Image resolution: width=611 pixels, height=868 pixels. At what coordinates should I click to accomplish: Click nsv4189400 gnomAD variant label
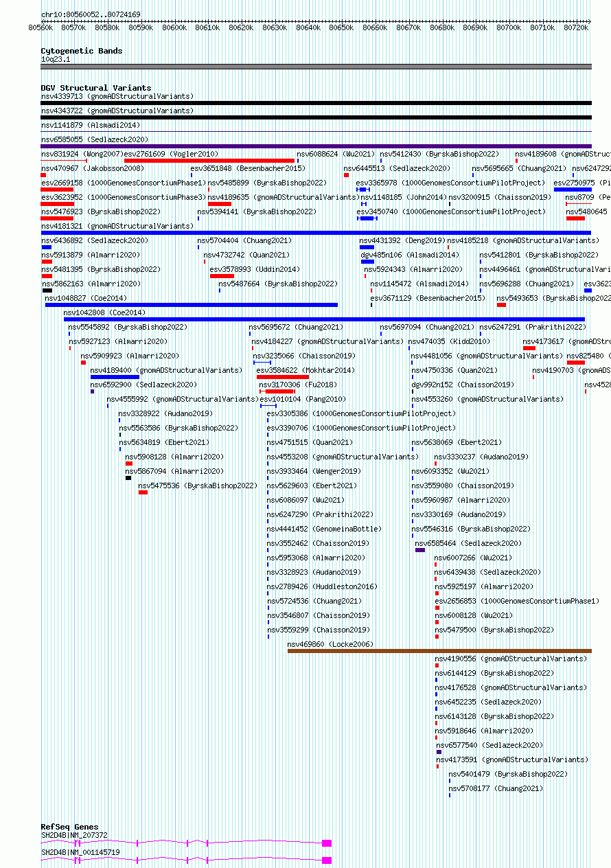(167, 370)
